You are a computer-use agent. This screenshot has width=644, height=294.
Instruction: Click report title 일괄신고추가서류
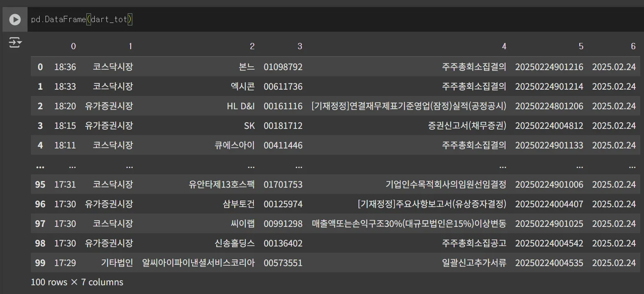[x=475, y=263]
